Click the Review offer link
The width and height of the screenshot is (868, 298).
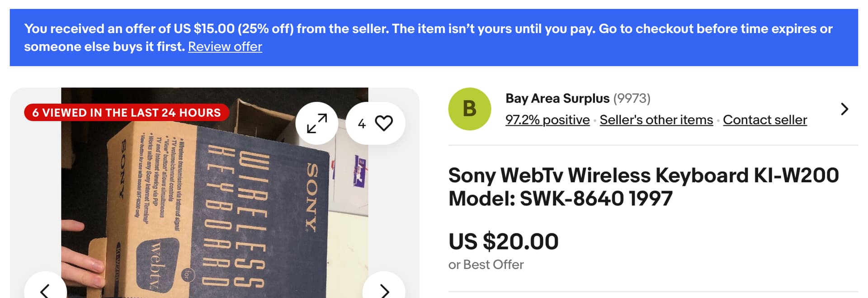click(225, 47)
